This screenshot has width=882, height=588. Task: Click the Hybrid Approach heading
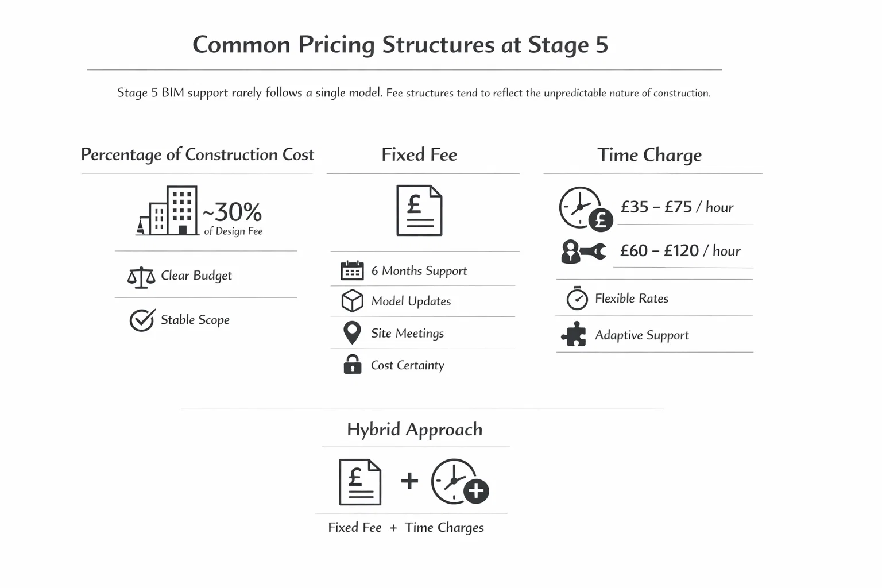click(415, 430)
